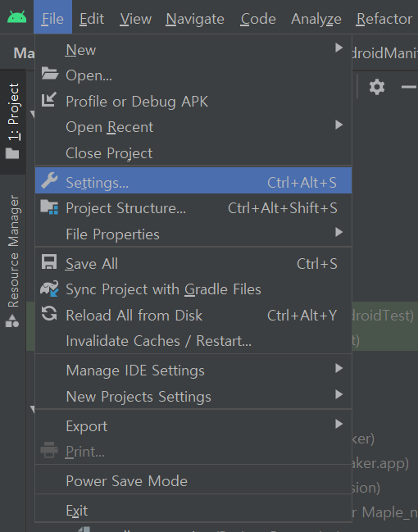The image size is (418, 532).
Task: Click the folder icon next to Open
Action: pyautogui.click(x=49, y=73)
